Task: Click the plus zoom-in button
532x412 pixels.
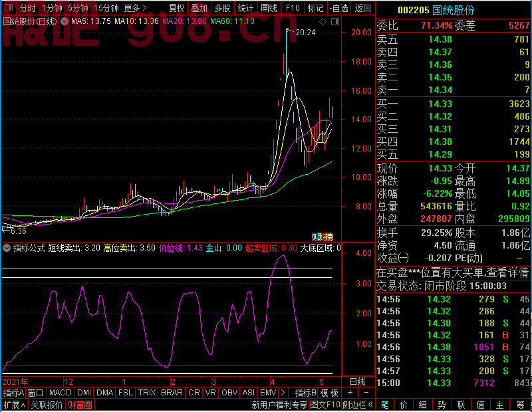Action: click(350, 393)
